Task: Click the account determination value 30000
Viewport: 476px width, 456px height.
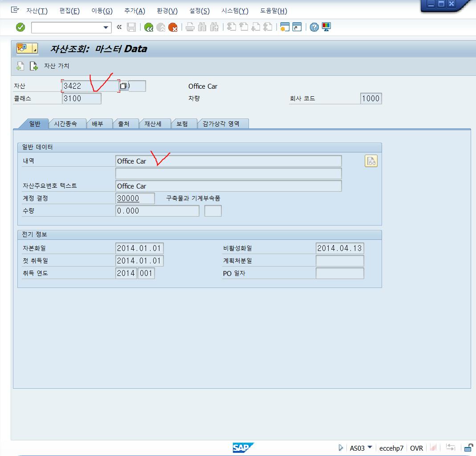Action: click(x=135, y=198)
